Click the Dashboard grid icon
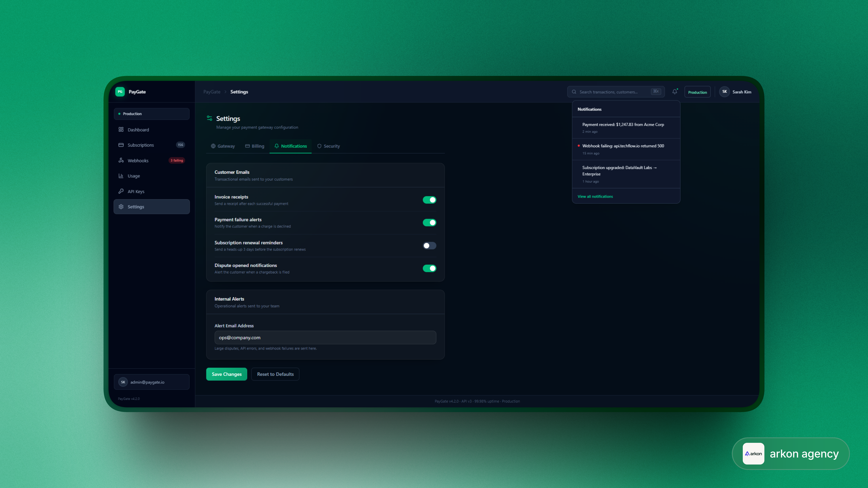The height and width of the screenshot is (488, 868). [x=121, y=129]
